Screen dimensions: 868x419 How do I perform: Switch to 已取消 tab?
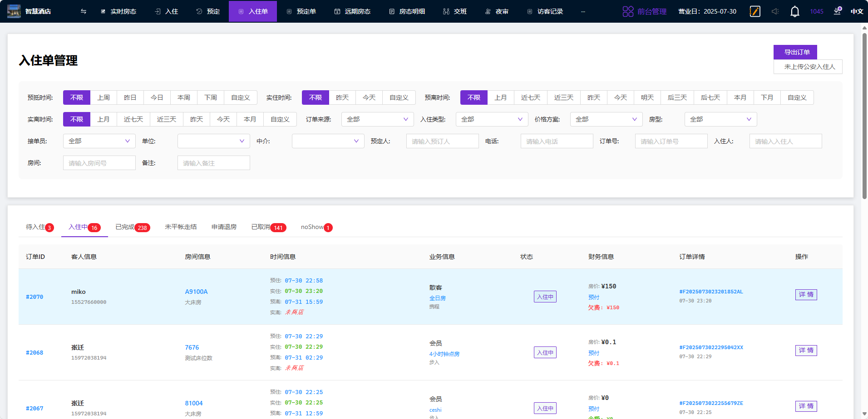click(269, 227)
